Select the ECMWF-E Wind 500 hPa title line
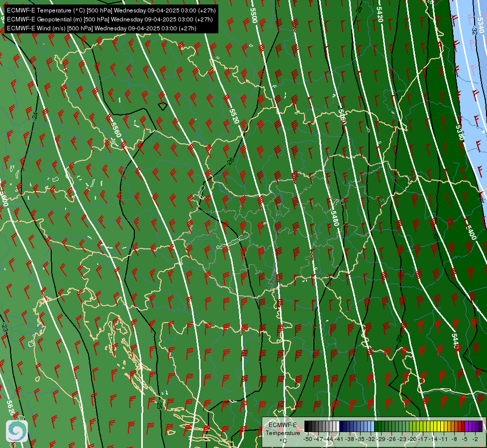 pos(101,28)
